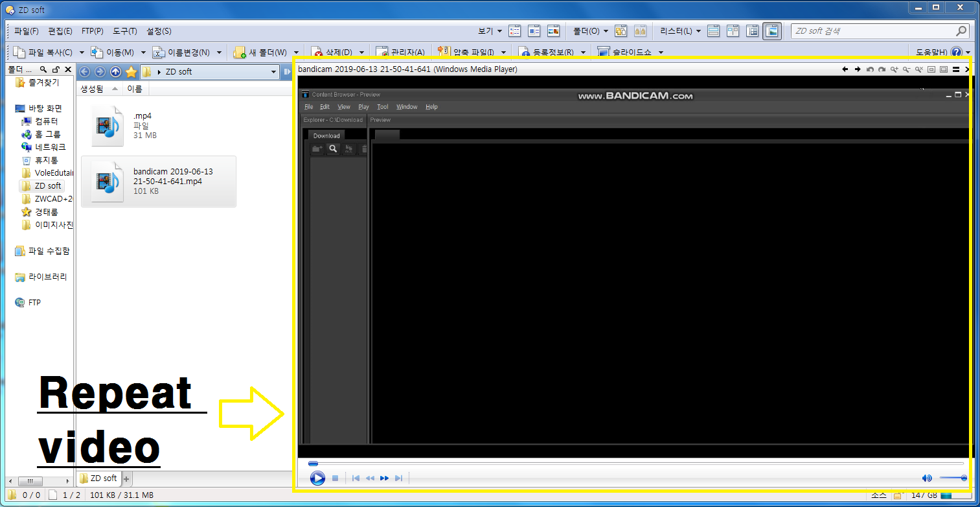Select the FTP tree item
980x507 pixels.
tap(28, 303)
